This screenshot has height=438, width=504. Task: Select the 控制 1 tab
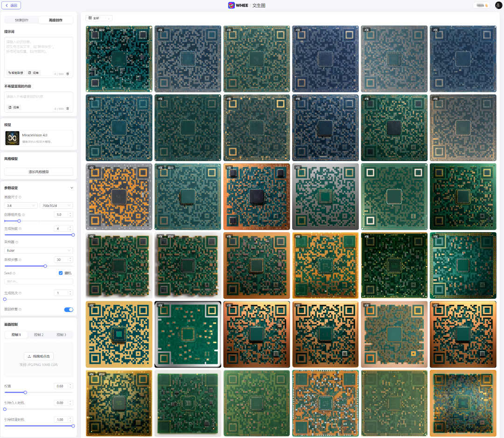tap(16, 335)
